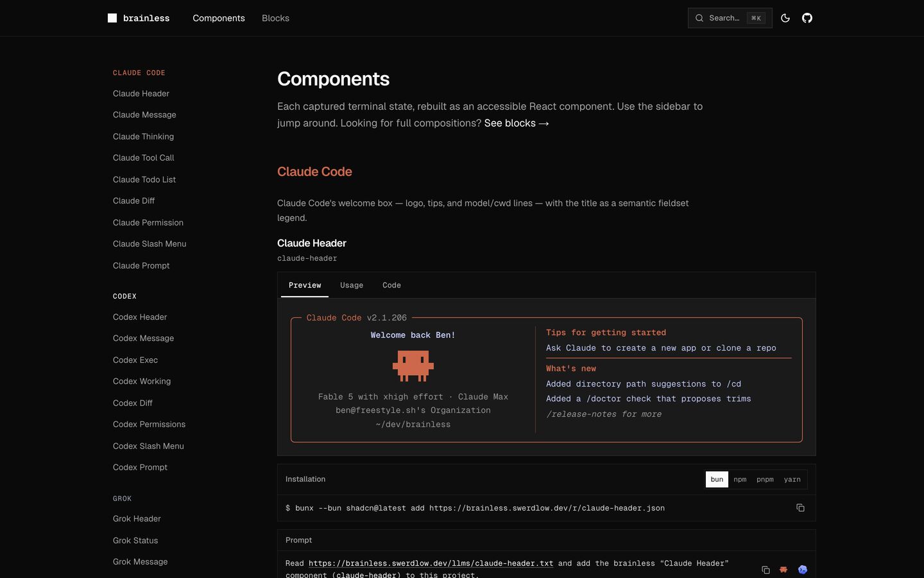Open the claude-header.txt llms link
Screen dimensions: 924x578
[431, 563]
